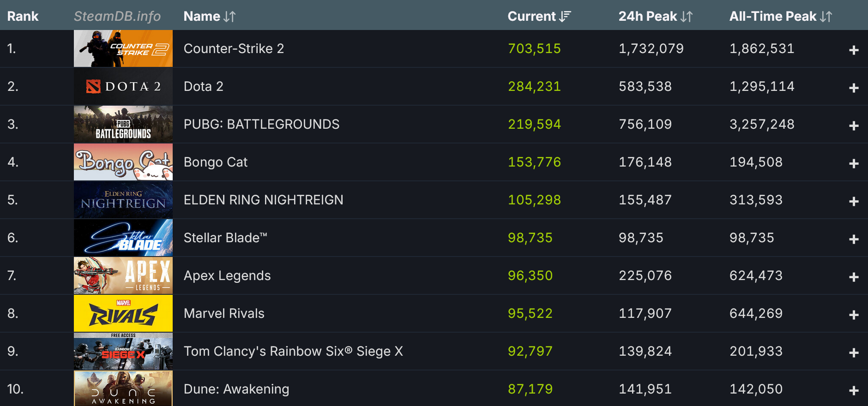Expand the Apex Legends row plus icon
Viewport: 868px width, 406px height.
(x=854, y=277)
